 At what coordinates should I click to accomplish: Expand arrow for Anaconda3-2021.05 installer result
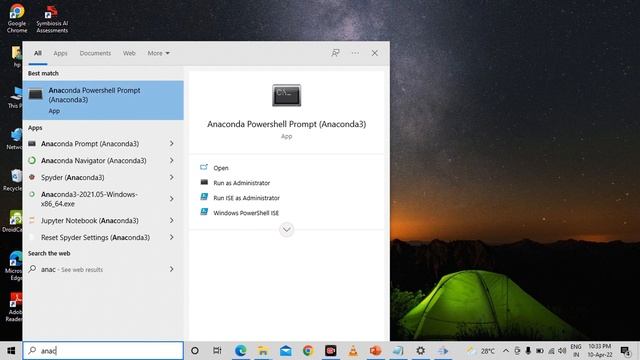[x=171, y=199]
